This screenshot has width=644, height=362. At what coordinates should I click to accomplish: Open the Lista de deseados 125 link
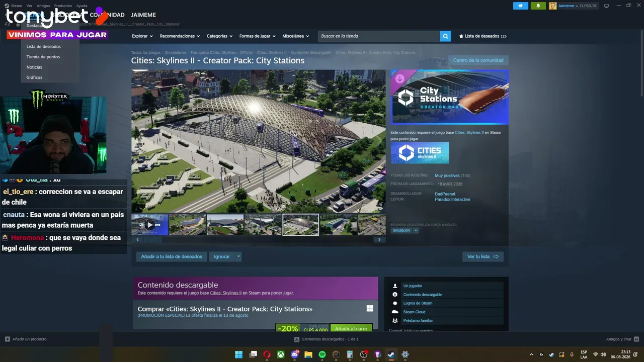[x=483, y=36]
